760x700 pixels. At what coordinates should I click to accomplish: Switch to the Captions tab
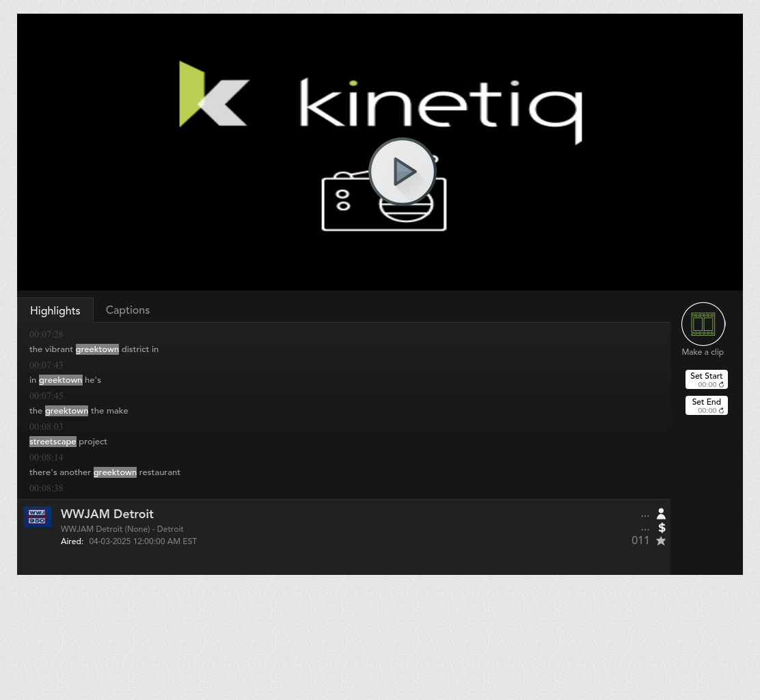128,310
